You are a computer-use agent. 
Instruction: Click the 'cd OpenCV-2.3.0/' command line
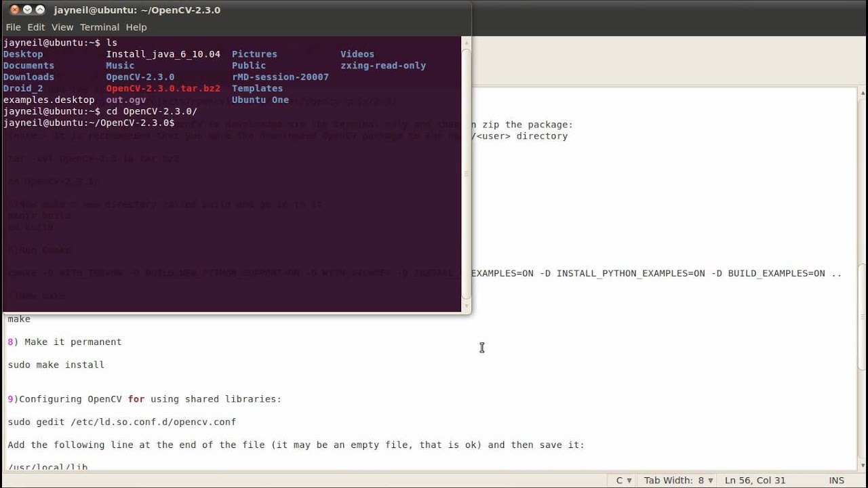[151, 112]
